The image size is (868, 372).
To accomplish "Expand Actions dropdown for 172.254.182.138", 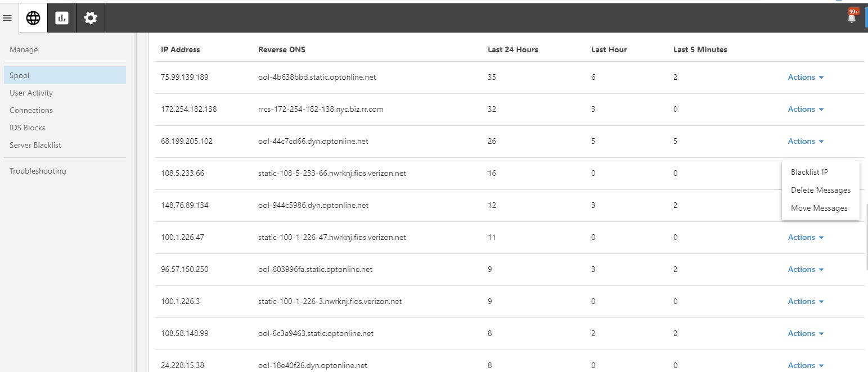I will tap(806, 110).
